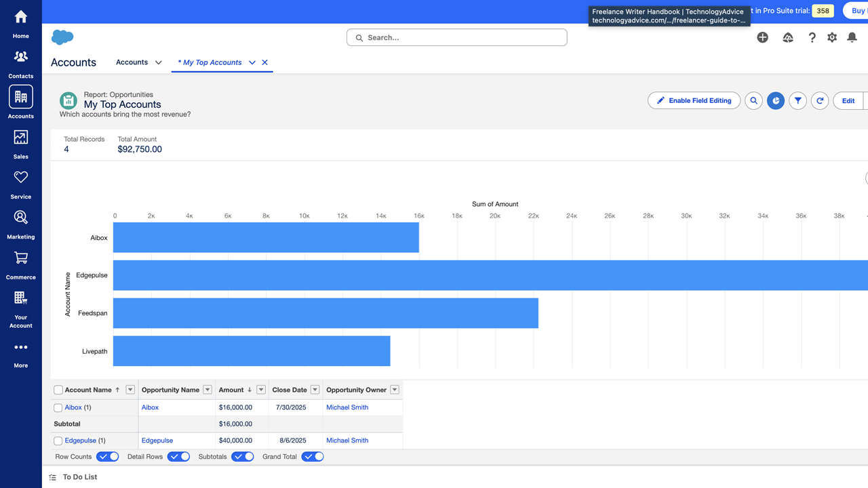Click the My Top Accounts report icon
Screen dimensions: 868x488
click(x=68, y=101)
